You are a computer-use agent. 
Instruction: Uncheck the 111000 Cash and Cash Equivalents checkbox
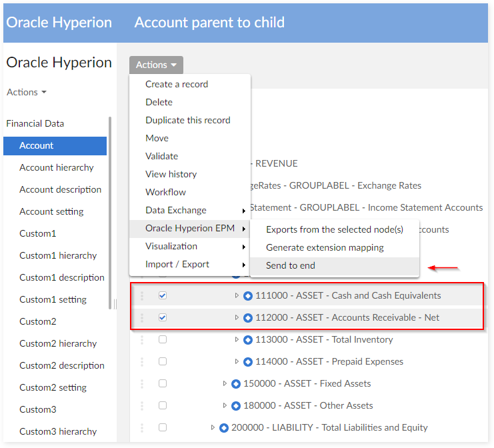point(163,295)
